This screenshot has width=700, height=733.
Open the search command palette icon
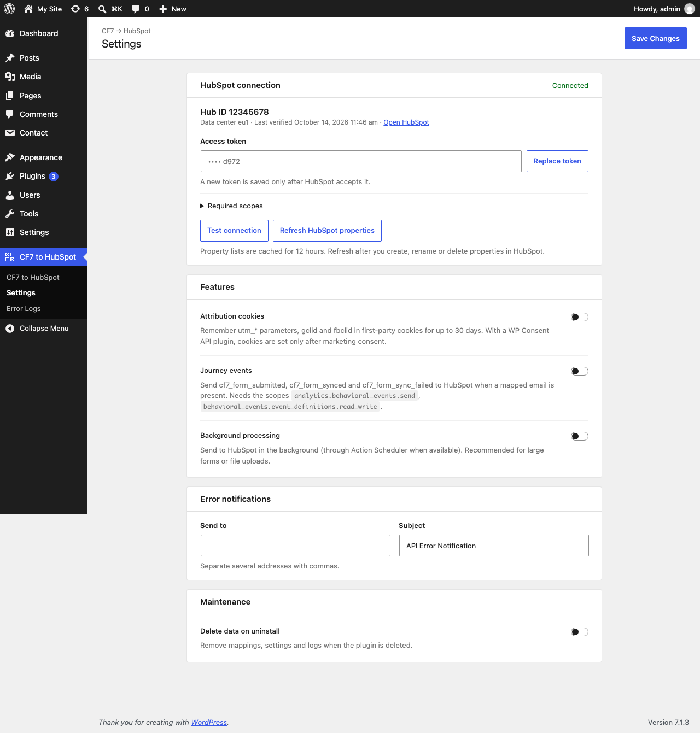(x=102, y=9)
